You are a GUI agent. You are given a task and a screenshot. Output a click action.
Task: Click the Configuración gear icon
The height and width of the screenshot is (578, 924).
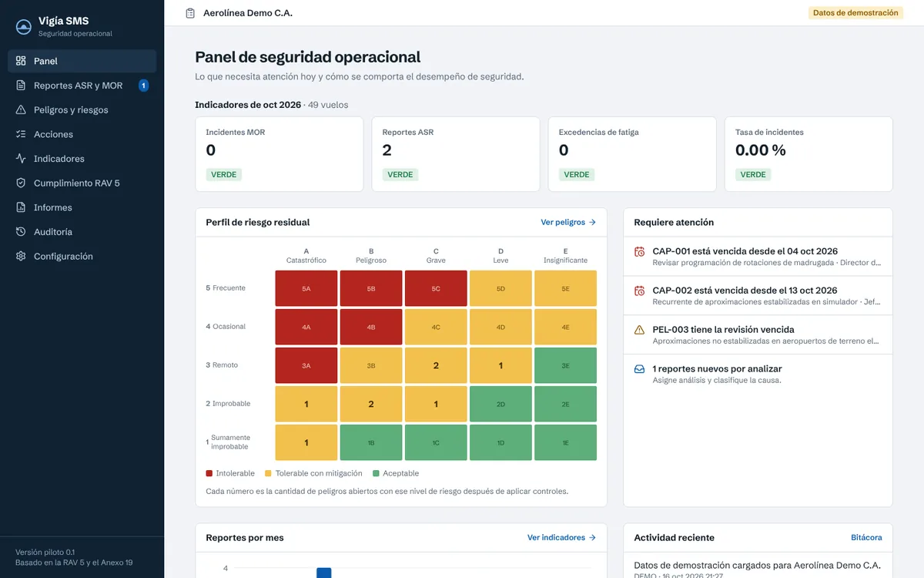coord(21,257)
